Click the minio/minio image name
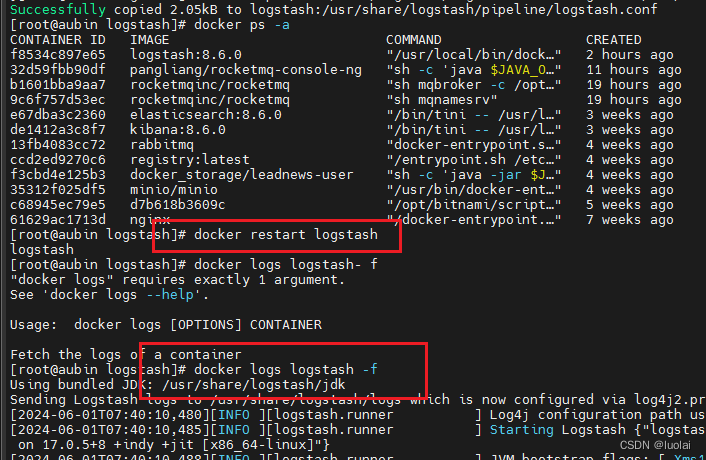Viewport: 706px width, 460px height. pos(174,190)
